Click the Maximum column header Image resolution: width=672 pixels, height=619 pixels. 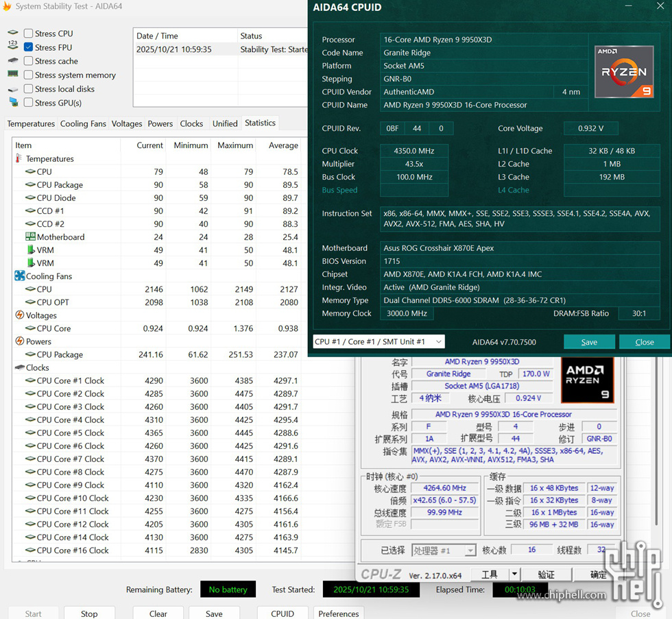coord(235,145)
